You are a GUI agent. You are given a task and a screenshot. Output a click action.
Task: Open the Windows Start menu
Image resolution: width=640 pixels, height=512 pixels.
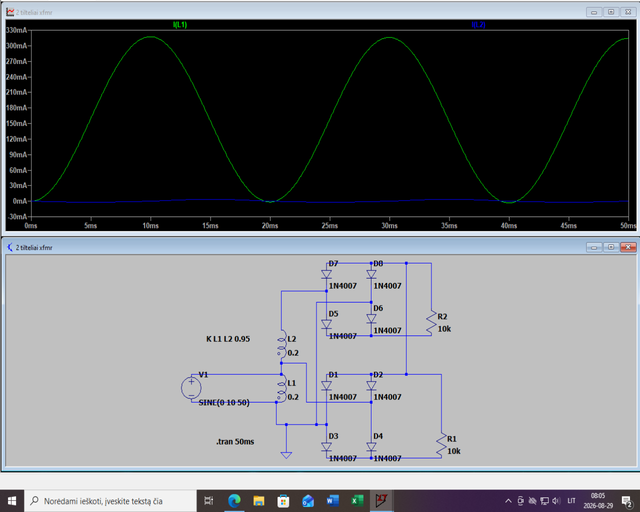(x=12, y=501)
